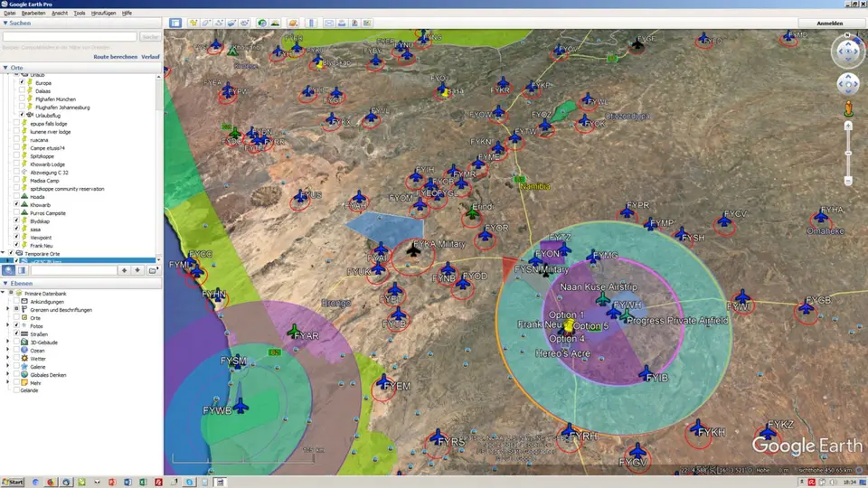Click the zoom-out minus on slider
868x488 pixels.
tap(848, 181)
